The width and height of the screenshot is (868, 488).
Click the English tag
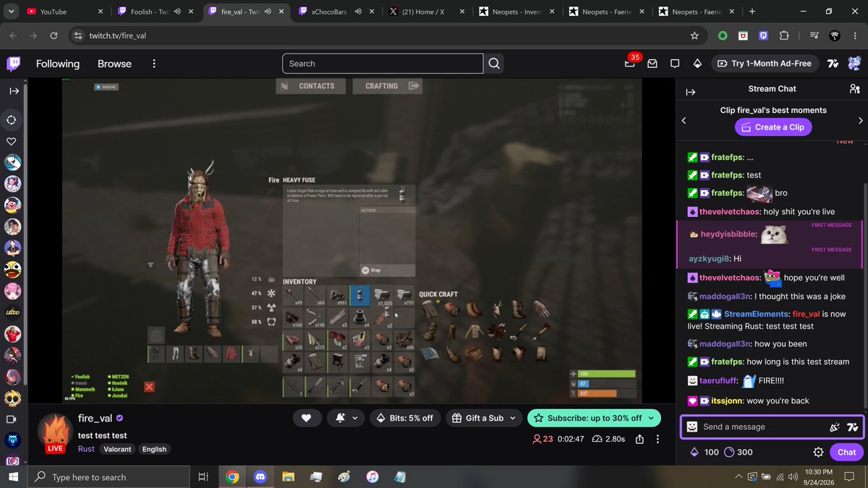tap(154, 449)
